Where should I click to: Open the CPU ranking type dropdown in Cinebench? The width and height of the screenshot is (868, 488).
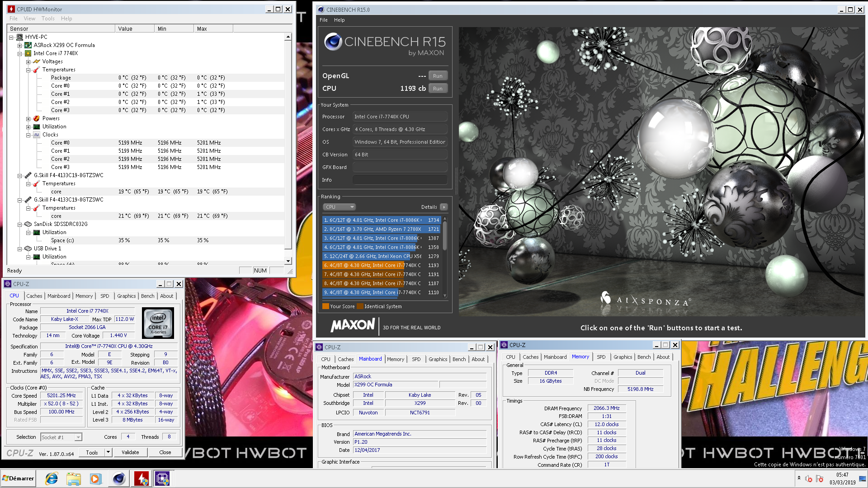coord(340,207)
